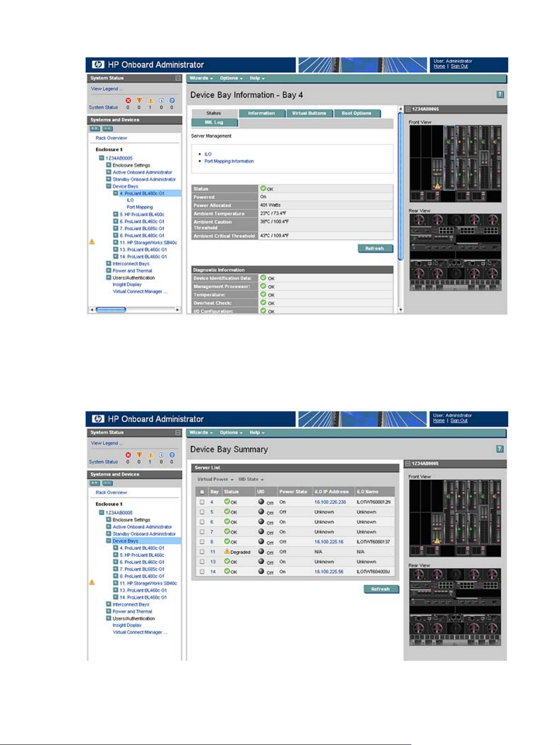Click tree warning icon beside bay 11, Device Bay Information window
Screen dimensions: 560x745
coord(92,242)
